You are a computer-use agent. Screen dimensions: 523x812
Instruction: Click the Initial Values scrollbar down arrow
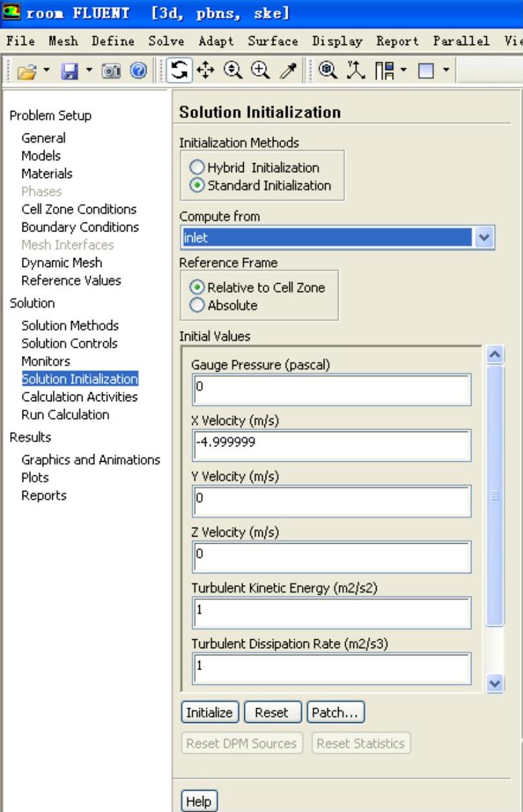click(495, 684)
